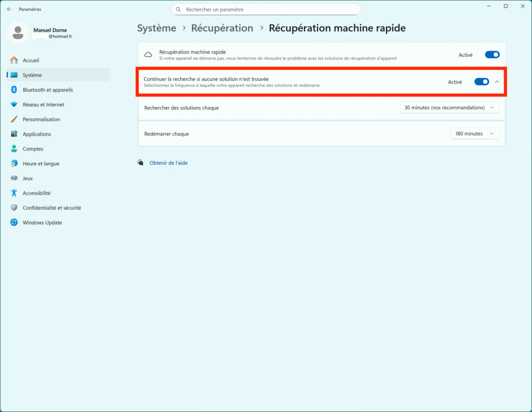
Task: Open the 30 minutes search frequency dropdown
Action: coord(449,108)
